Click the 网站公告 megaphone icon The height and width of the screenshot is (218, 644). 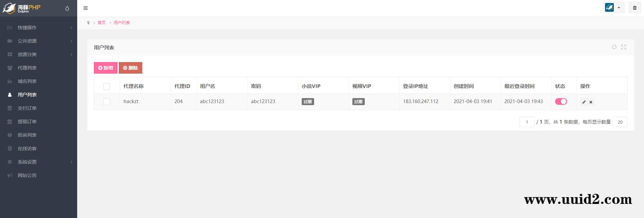(x=10, y=175)
